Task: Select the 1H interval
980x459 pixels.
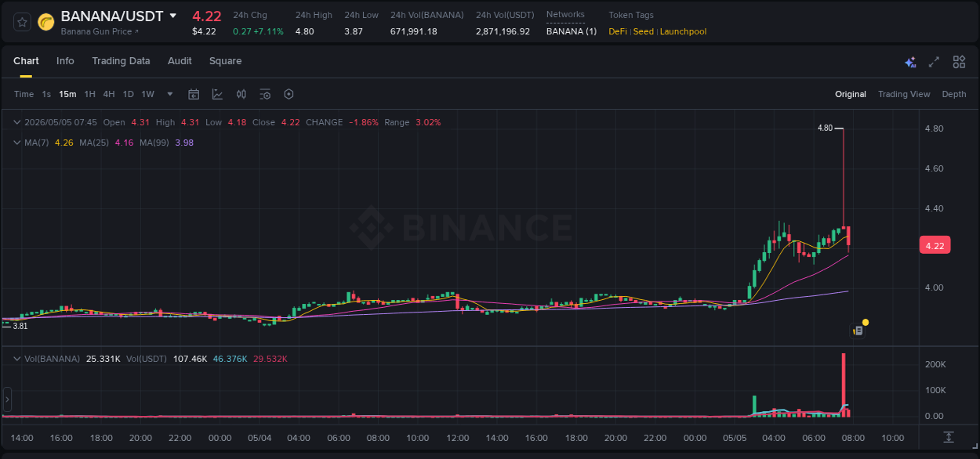Action: 89,94
